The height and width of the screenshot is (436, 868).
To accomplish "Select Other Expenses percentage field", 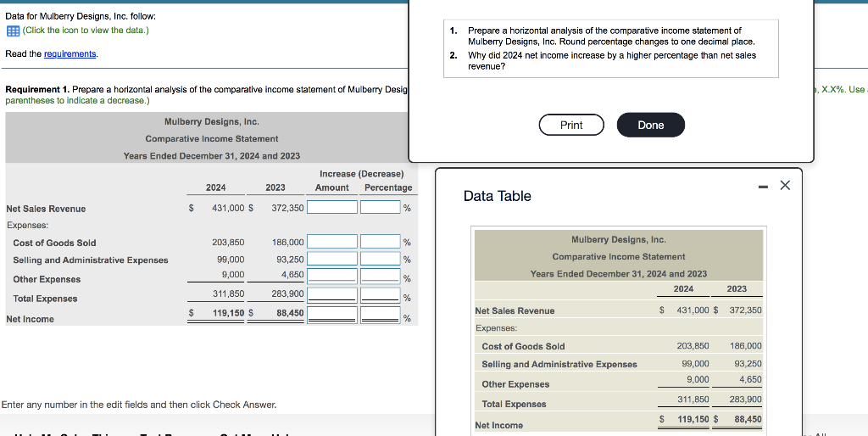I will (x=381, y=276).
